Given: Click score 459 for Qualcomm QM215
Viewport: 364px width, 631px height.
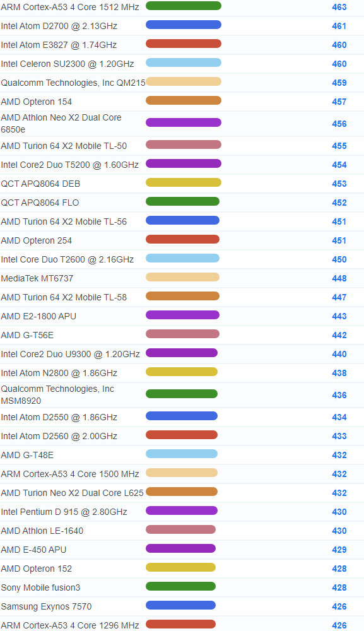Looking at the screenshot, I should pyautogui.click(x=339, y=83).
